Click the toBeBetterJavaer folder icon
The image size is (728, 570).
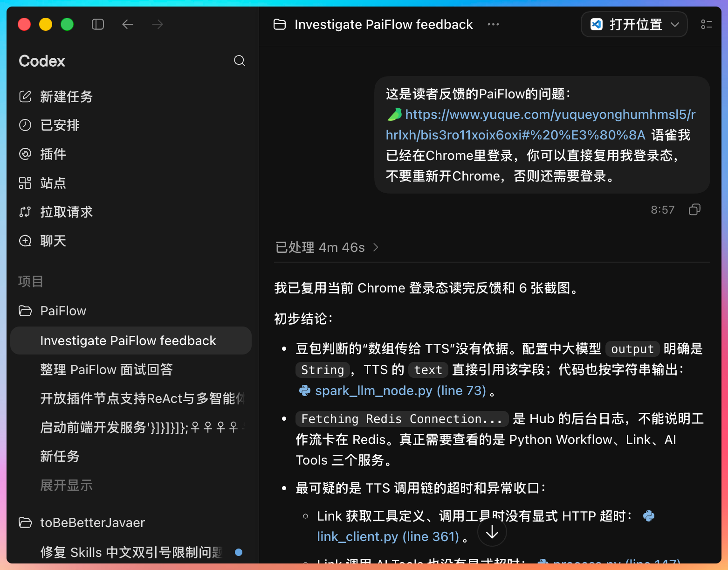click(25, 522)
